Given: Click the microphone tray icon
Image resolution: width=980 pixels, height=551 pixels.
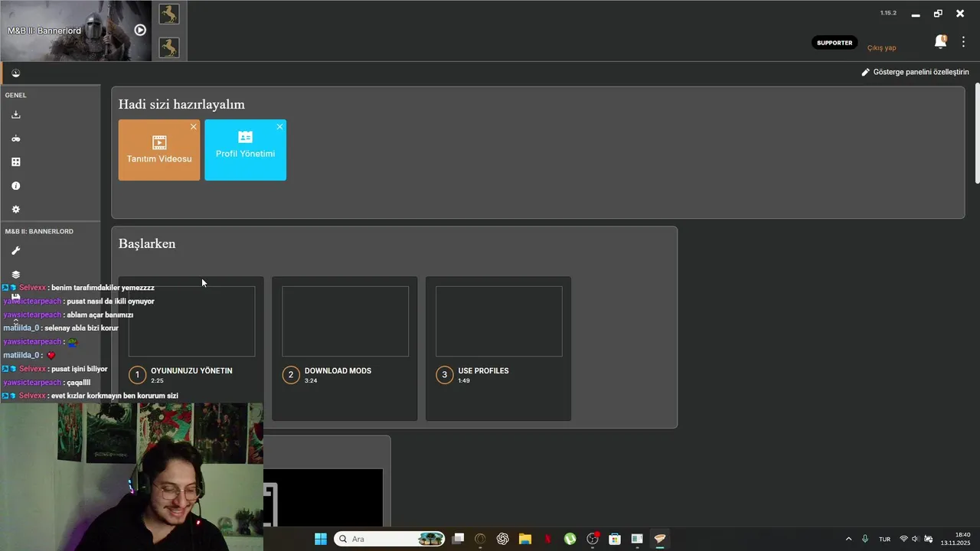Looking at the screenshot, I should coord(865,539).
